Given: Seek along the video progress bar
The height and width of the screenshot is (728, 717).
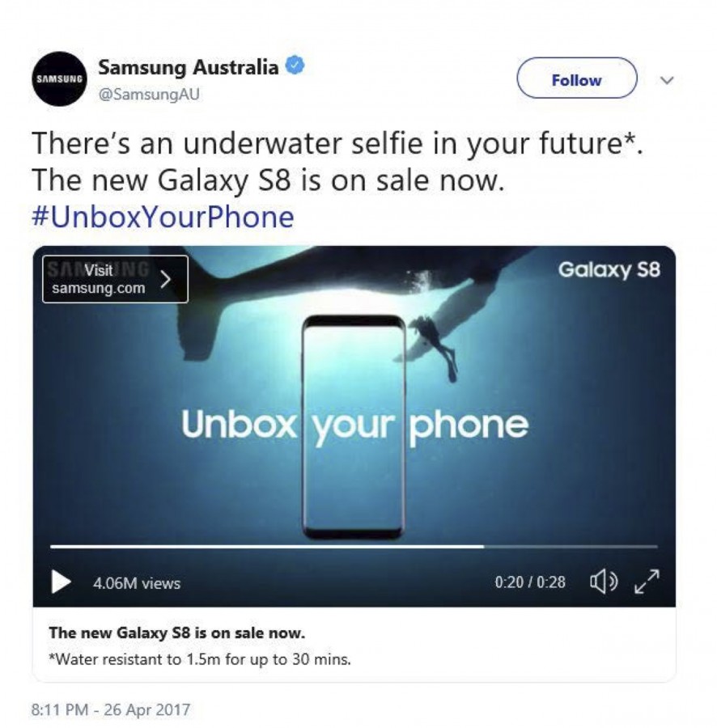Looking at the screenshot, I should click(354, 547).
